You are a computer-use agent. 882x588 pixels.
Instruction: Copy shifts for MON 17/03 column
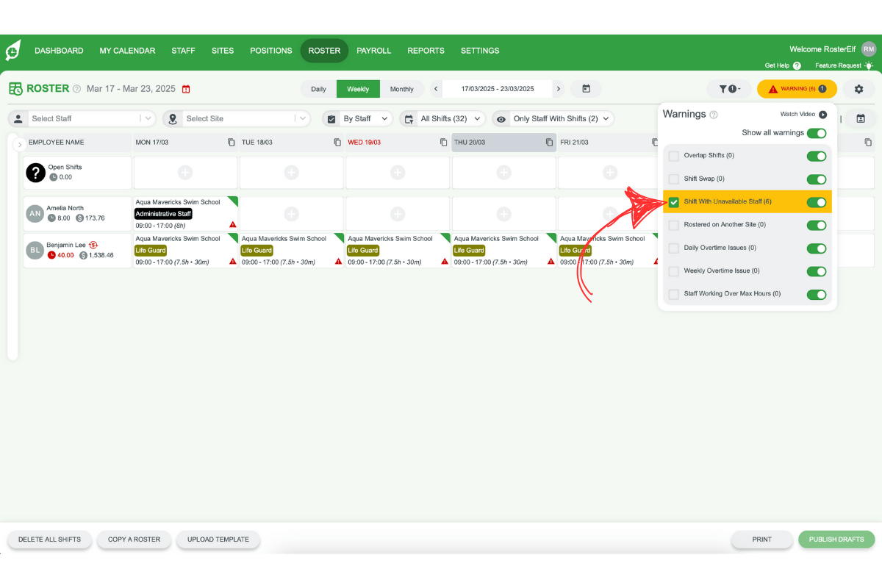click(x=231, y=142)
